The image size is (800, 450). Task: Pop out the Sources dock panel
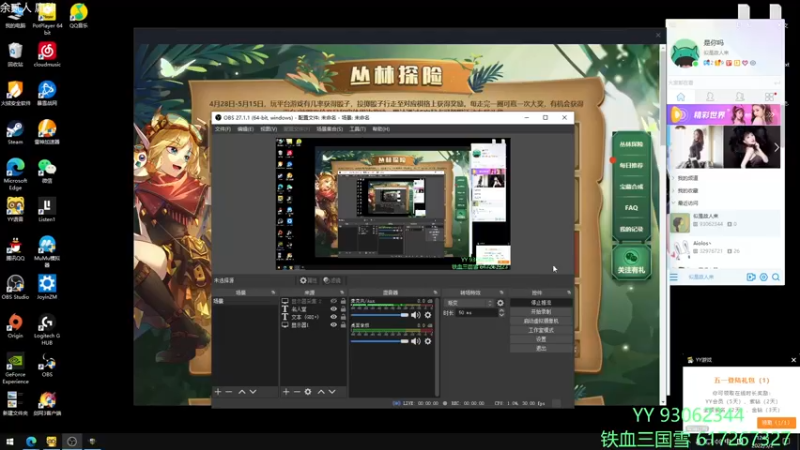coord(342,293)
